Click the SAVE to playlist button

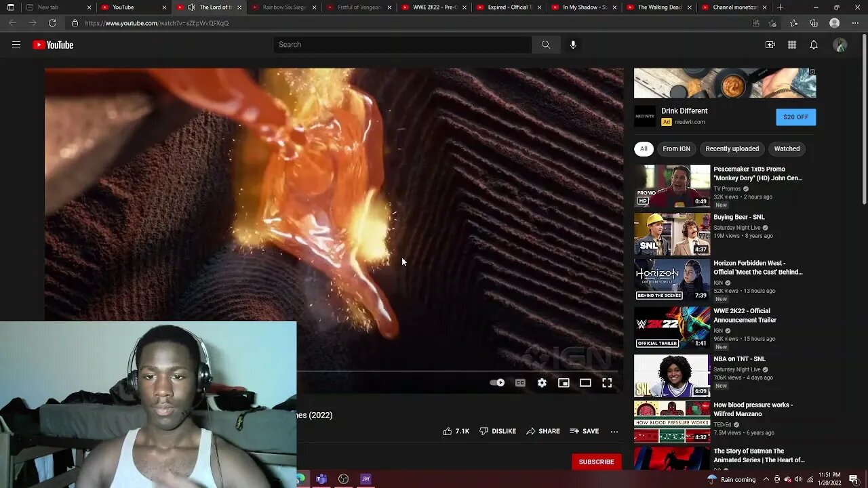(x=585, y=431)
